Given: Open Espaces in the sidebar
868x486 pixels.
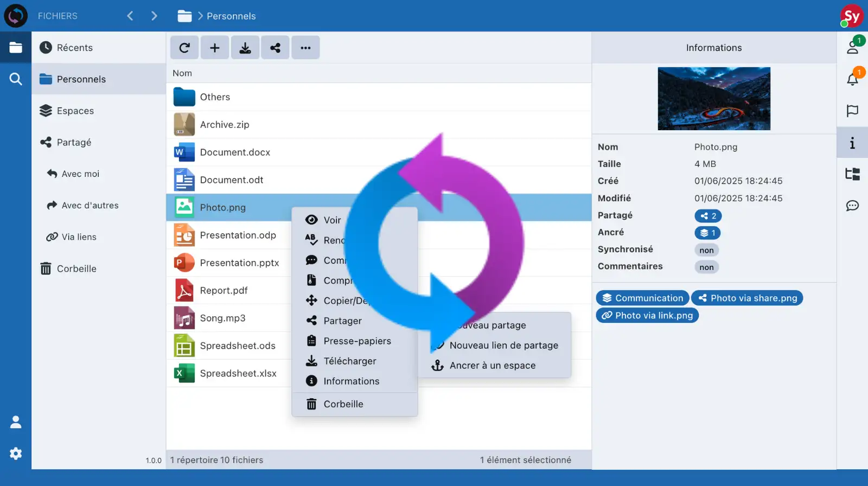Looking at the screenshot, I should point(99,111).
